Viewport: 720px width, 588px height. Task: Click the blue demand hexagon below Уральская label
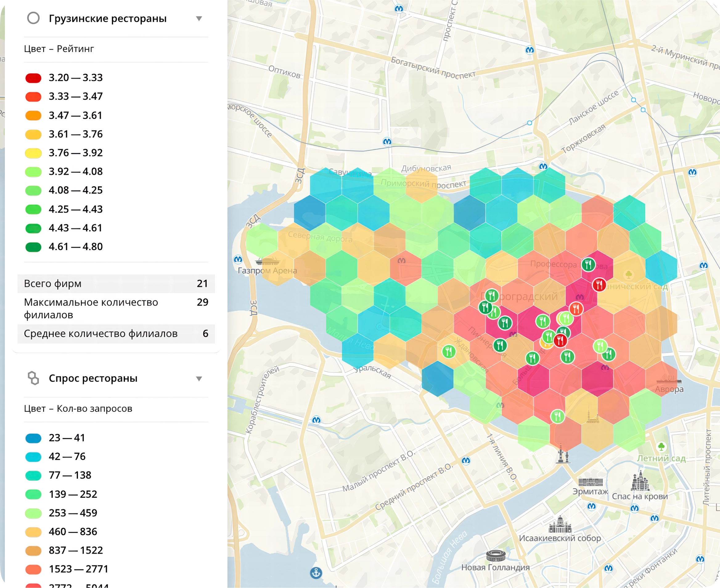click(437, 379)
